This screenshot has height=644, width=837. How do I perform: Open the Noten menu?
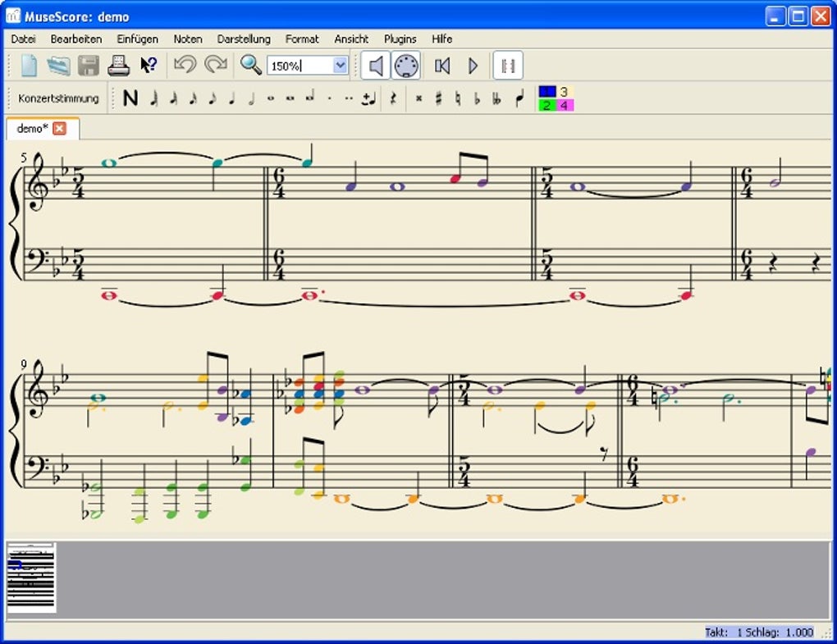pos(188,39)
